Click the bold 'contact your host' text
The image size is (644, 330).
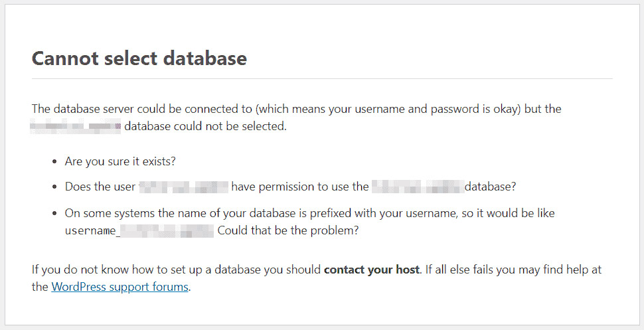(372, 270)
